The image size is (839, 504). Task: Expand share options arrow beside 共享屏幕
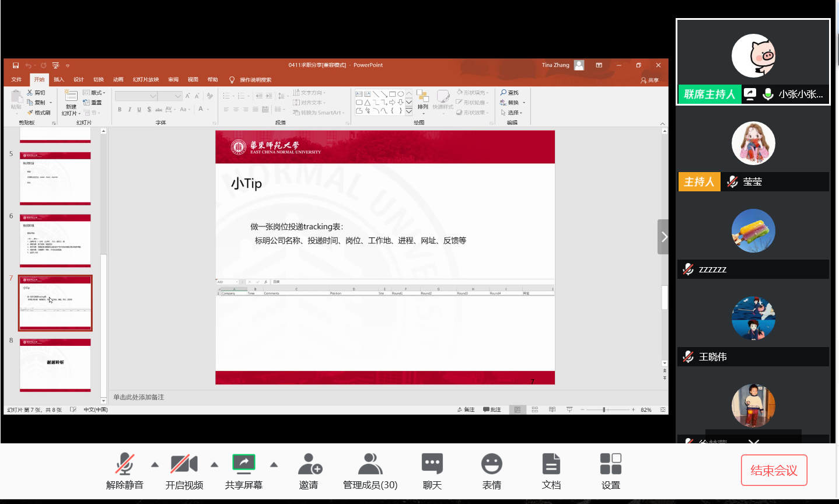274,465
